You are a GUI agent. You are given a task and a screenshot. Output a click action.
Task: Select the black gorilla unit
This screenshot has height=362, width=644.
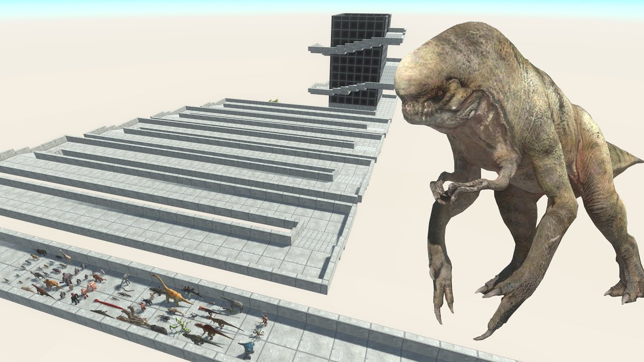(75, 299)
